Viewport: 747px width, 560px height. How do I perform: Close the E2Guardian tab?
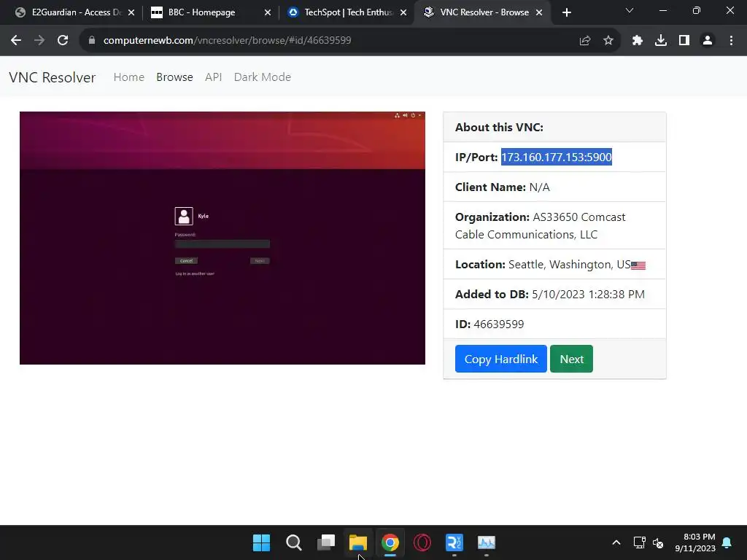[131, 12]
